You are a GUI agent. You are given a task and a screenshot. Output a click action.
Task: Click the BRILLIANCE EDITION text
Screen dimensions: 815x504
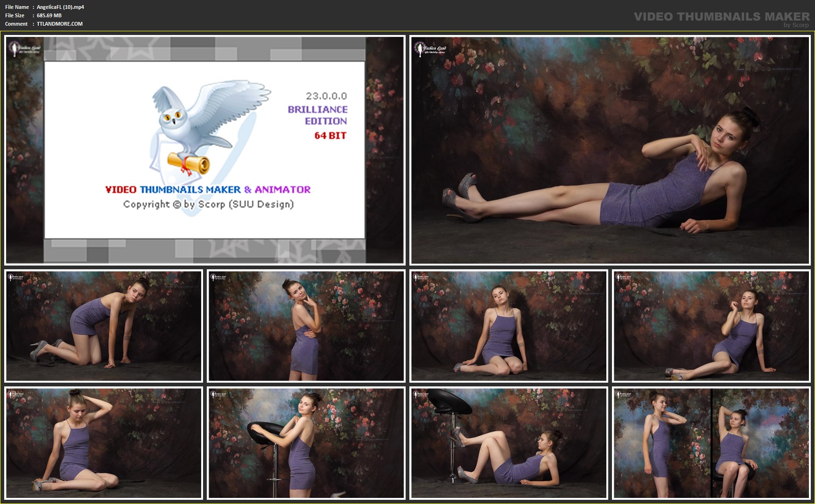pos(317,115)
